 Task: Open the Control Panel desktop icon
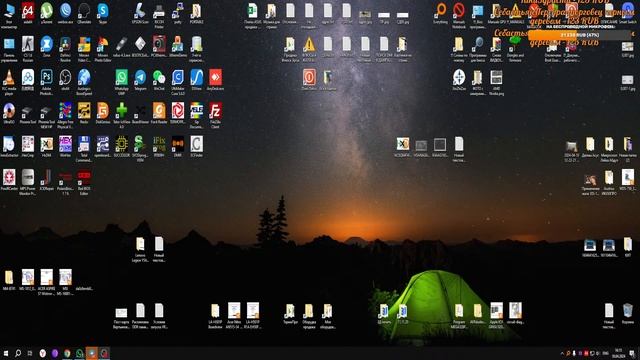coord(9,44)
